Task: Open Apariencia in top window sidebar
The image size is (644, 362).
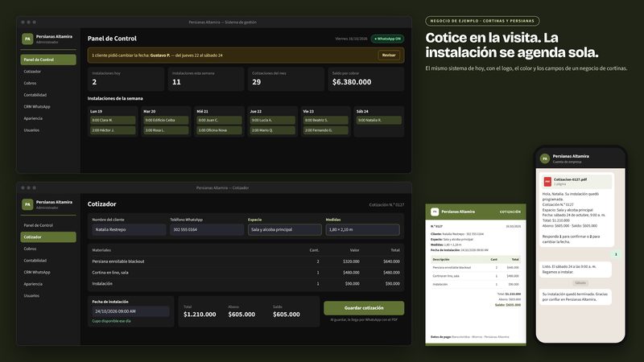Action: click(x=48, y=118)
